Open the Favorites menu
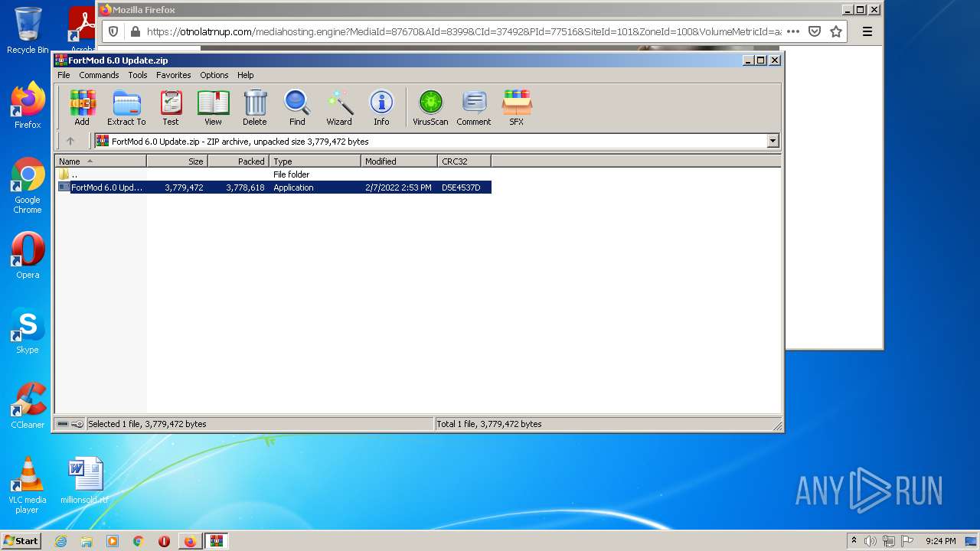 [x=174, y=75]
